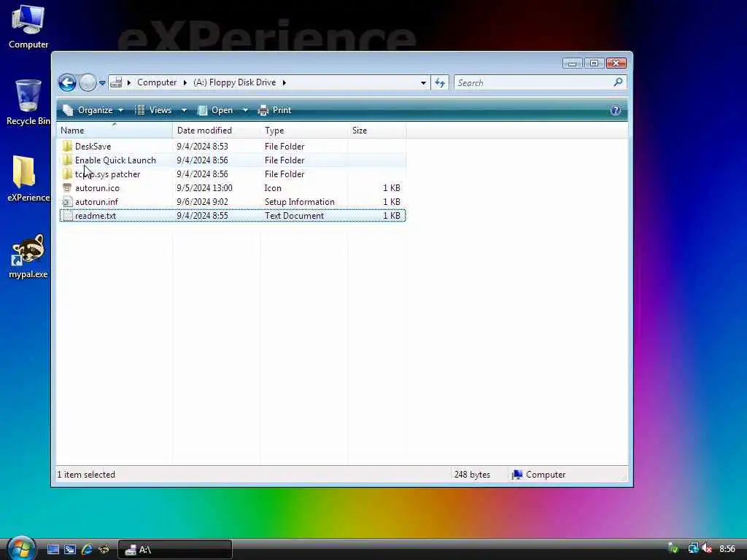Minimize the Floppy Disk Drive window
The width and height of the screenshot is (747, 560).
(572, 63)
